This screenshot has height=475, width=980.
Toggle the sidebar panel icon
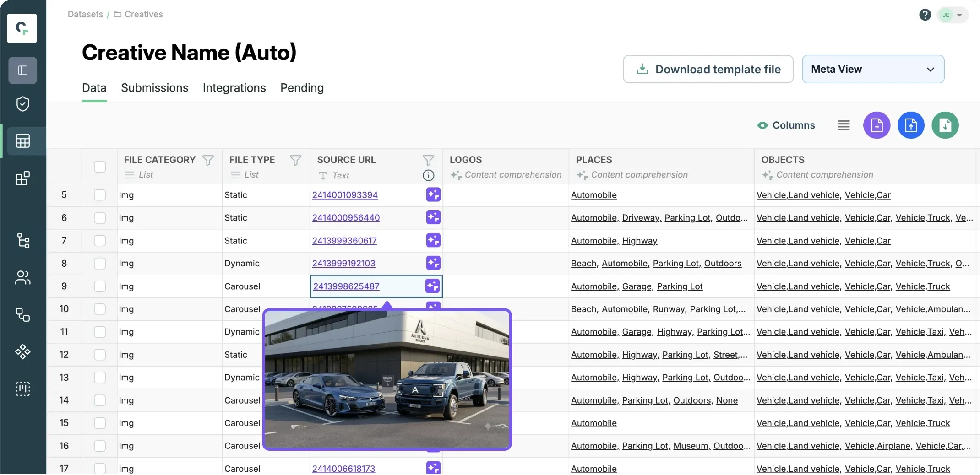(22, 70)
